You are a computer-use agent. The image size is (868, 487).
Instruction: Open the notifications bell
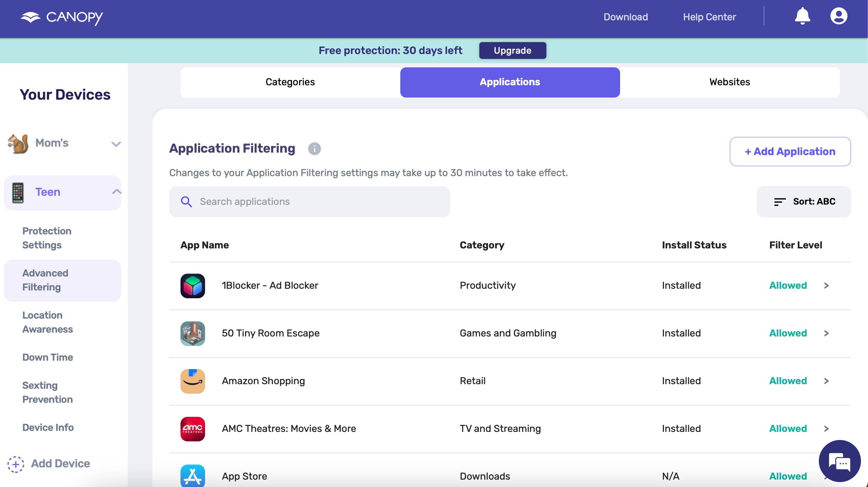tap(802, 16)
